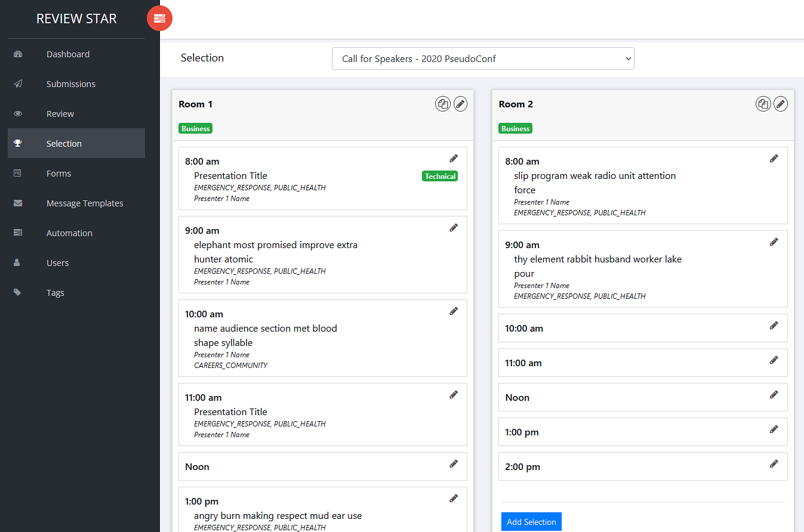
Task: Click the Technical tag badge
Action: [x=440, y=176]
